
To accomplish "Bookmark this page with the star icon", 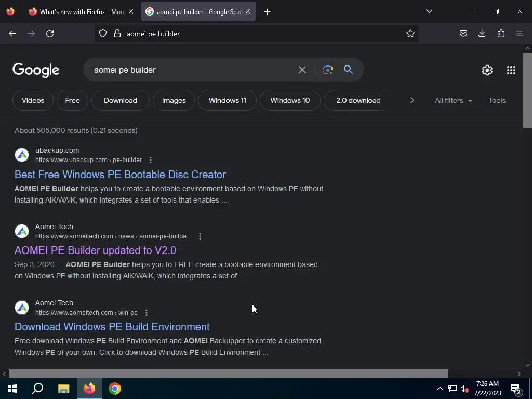I will click(410, 34).
